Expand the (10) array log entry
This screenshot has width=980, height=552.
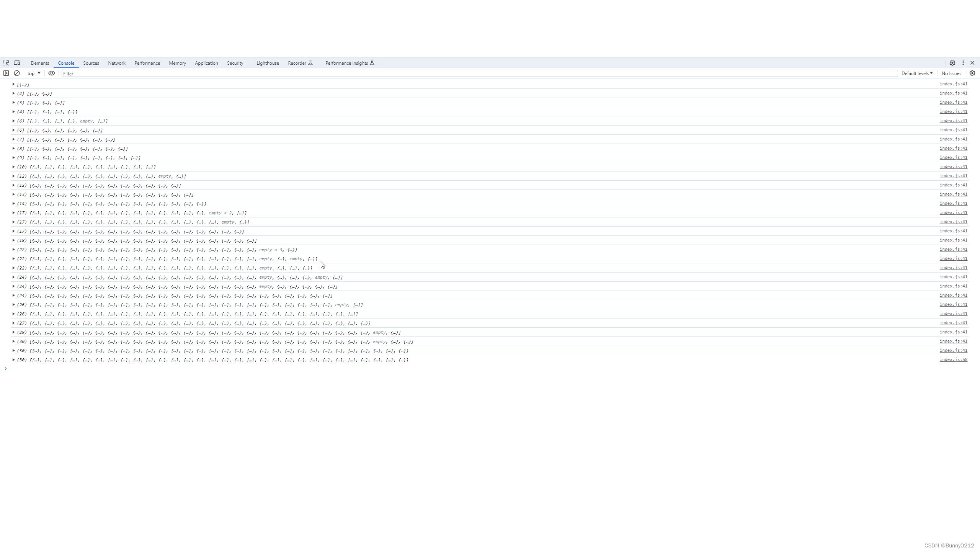click(x=13, y=167)
